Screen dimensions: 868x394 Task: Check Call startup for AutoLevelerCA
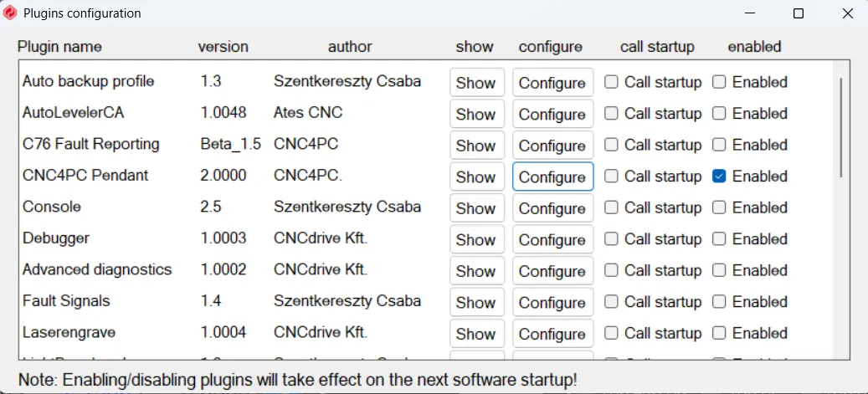[612, 113]
